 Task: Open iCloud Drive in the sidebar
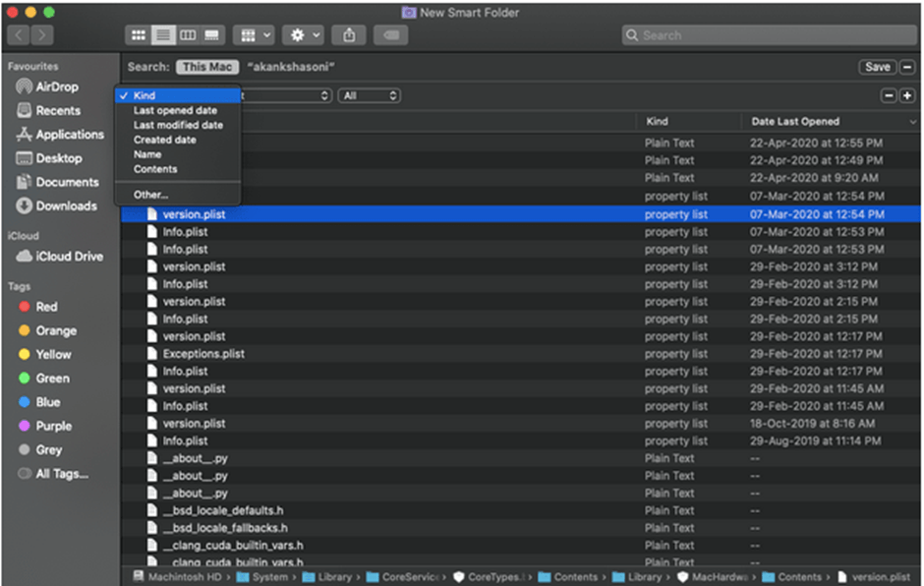(x=60, y=257)
